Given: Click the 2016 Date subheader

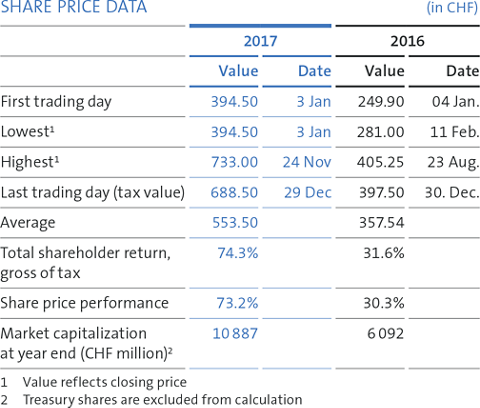Looking at the screenshot, I should pyautogui.click(x=463, y=71).
